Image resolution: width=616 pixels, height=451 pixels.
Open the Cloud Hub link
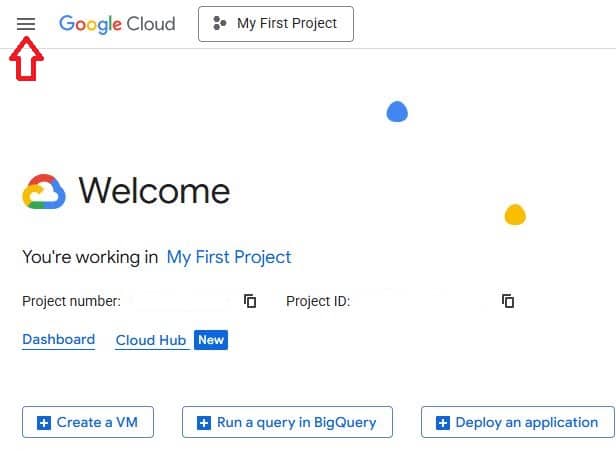click(x=151, y=340)
